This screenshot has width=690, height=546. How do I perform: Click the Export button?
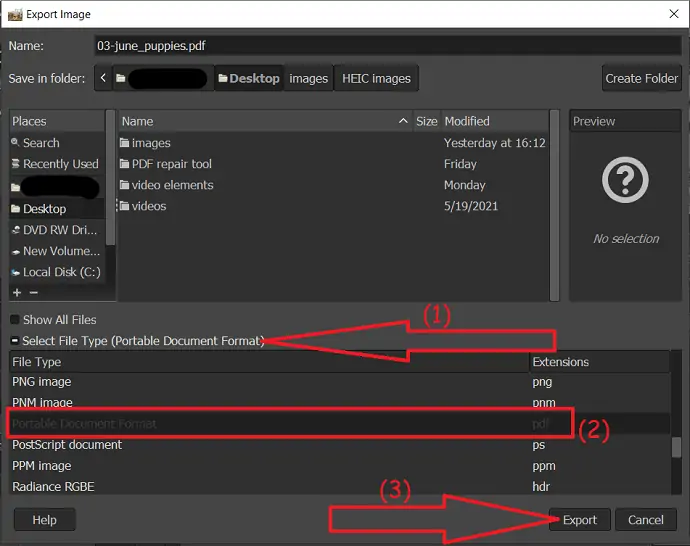tap(579, 520)
